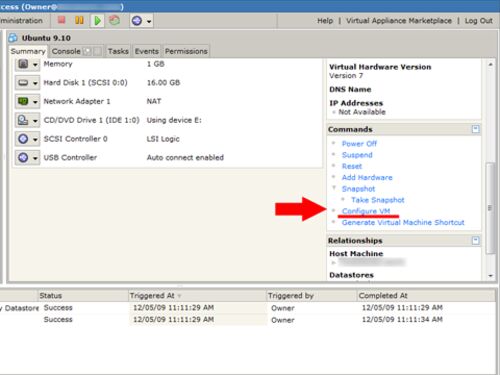
Task: Open the SCSI Controller 0 dropdown arrow
Action: tap(35, 139)
